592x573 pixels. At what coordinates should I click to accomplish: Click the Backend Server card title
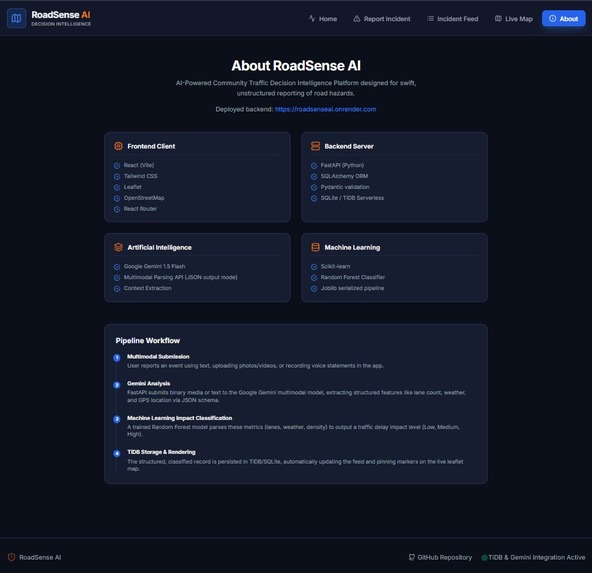(349, 146)
